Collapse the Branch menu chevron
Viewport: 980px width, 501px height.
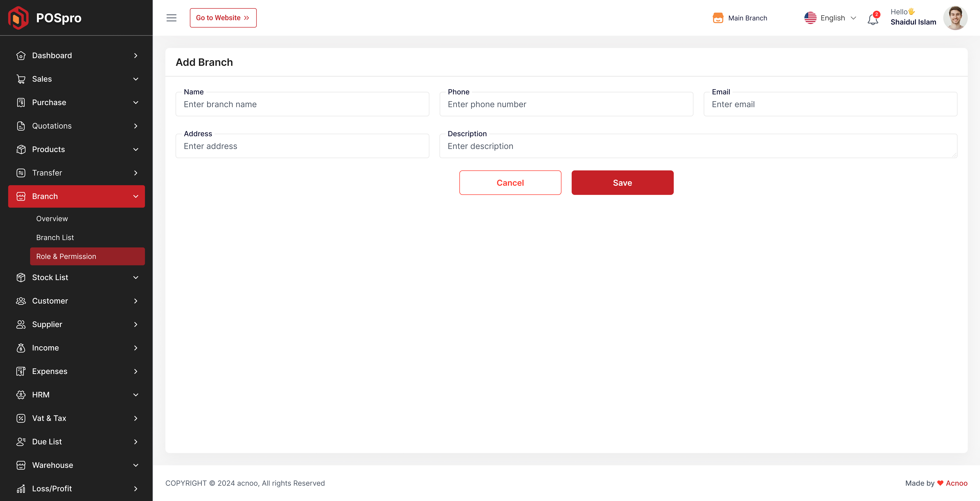(x=136, y=197)
